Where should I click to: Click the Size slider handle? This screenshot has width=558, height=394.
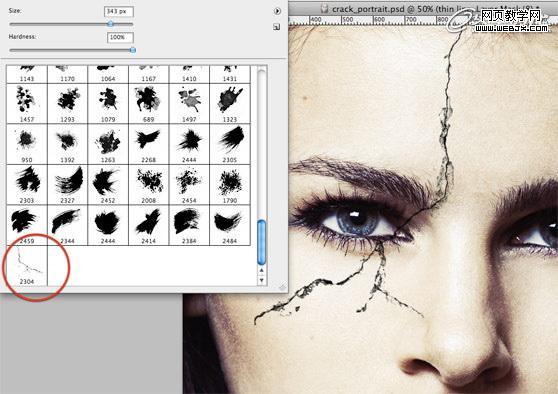(111, 24)
